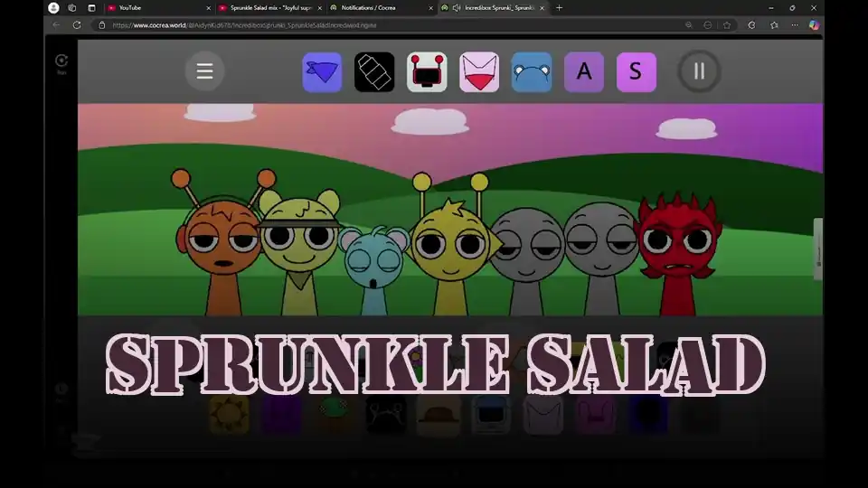Switch to the Notifications / Cocrea tab
868x488 pixels.
click(x=381, y=8)
